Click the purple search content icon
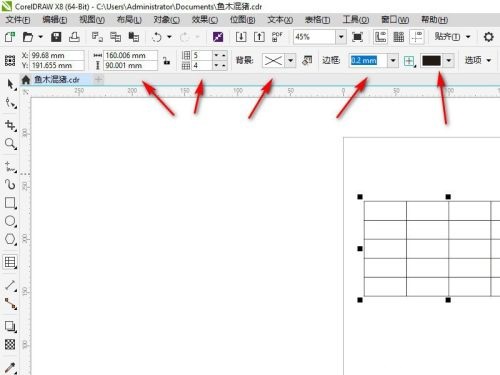This screenshot has height=375, width=500. click(218, 37)
